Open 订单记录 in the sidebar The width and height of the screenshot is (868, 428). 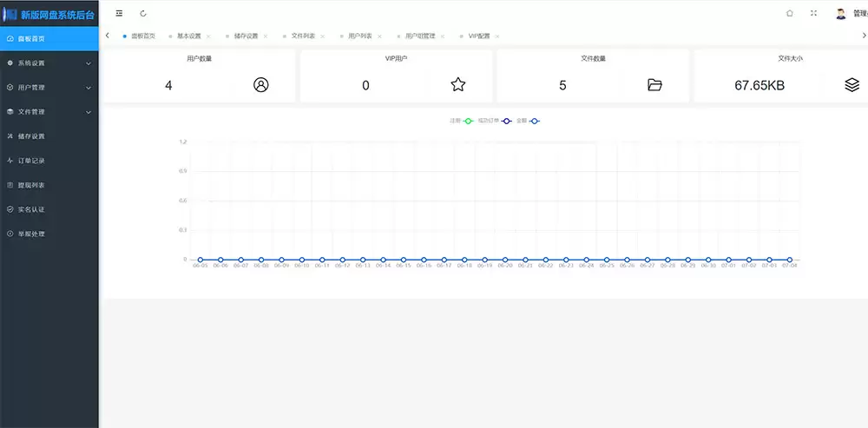(31, 161)
